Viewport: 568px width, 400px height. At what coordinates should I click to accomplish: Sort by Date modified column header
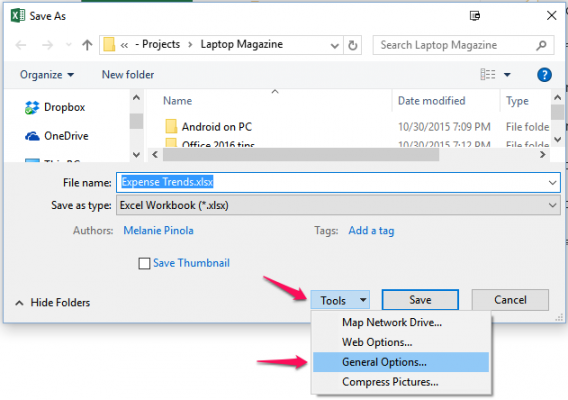431,101
